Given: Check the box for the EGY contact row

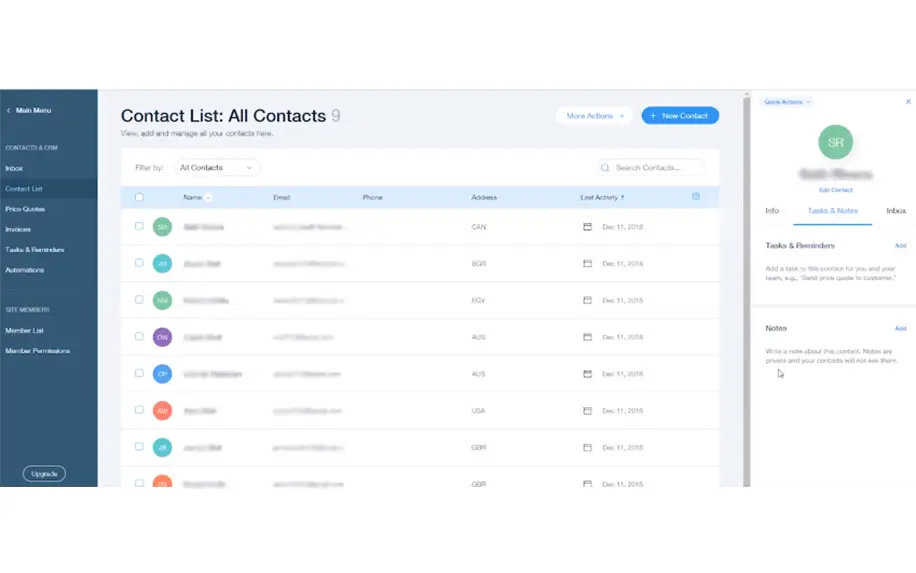Looking at the screenshot, I should 139,300.
